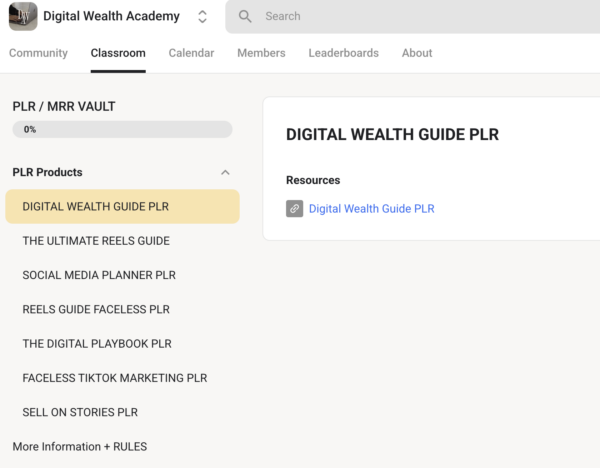
Task: Go to the Members tab
Action: click(261, 53)
